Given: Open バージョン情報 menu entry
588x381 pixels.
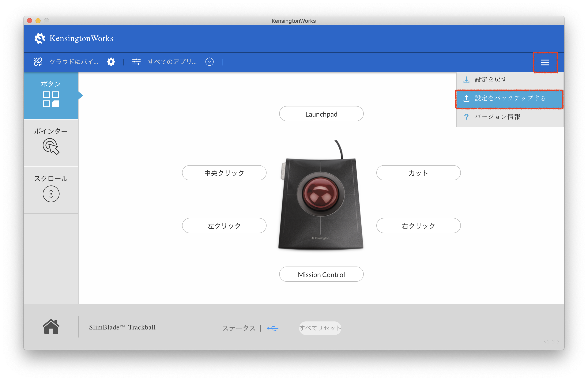Looking at the screenshot, I should point(510,117).
